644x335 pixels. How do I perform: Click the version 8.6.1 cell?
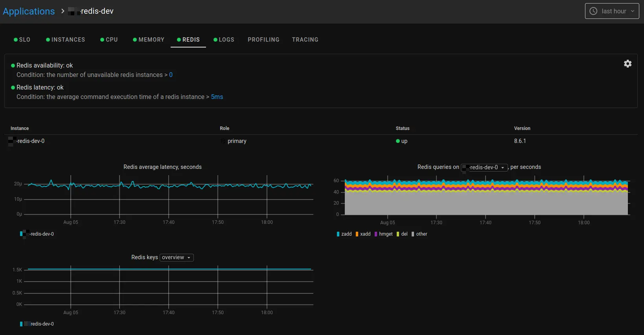[x=520, y=141]
